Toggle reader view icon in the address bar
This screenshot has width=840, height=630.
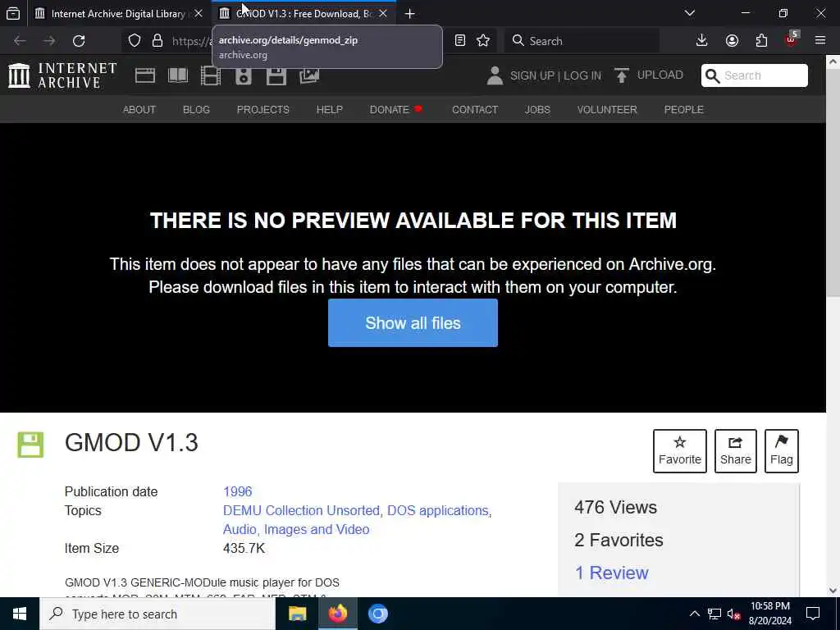(x=459, y=41)
